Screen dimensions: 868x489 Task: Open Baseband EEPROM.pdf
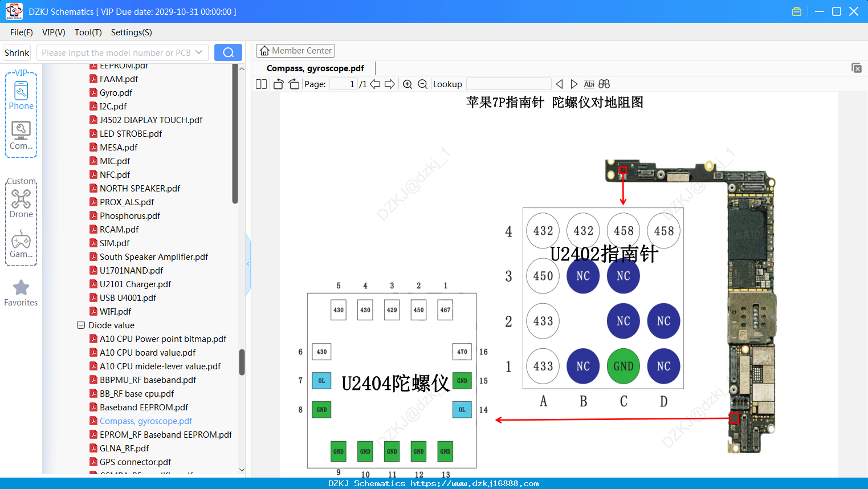click(144, 407)
